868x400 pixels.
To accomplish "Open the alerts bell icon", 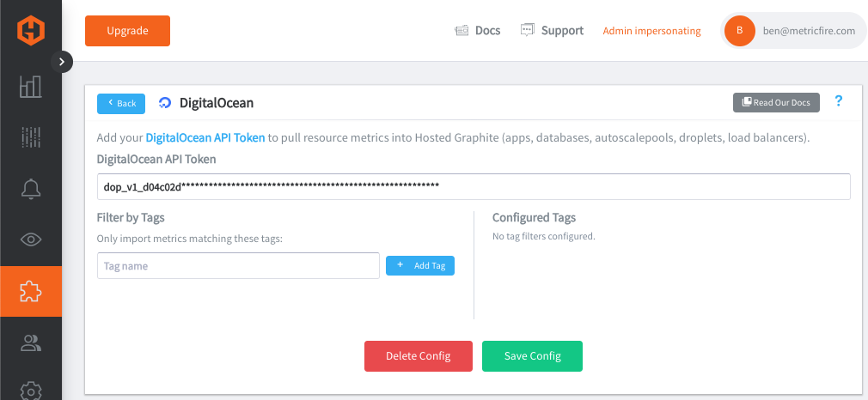I will coord(30,189).
